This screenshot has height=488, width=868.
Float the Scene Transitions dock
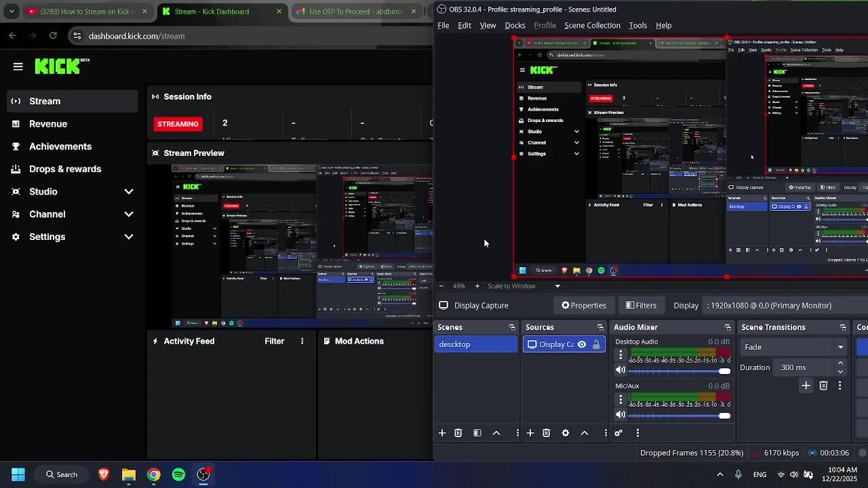tap(843, 327)
